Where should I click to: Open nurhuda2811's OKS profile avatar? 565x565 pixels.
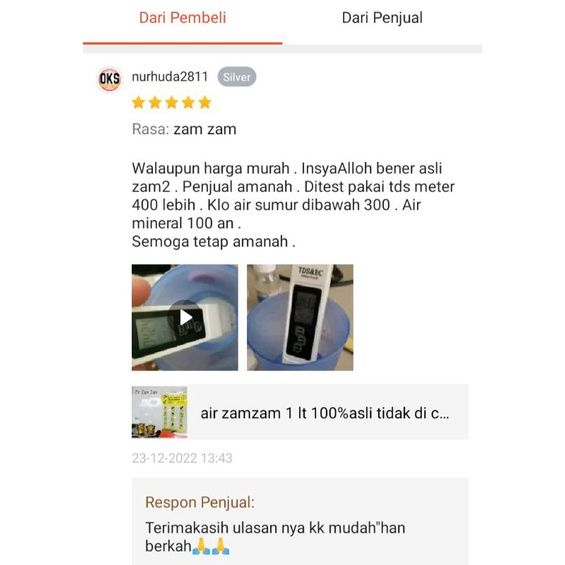110,79
